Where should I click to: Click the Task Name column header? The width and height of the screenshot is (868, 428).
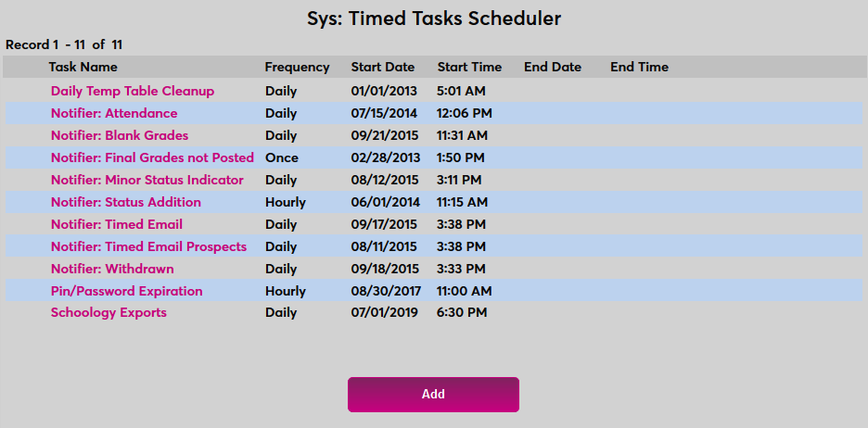(83, 67)
